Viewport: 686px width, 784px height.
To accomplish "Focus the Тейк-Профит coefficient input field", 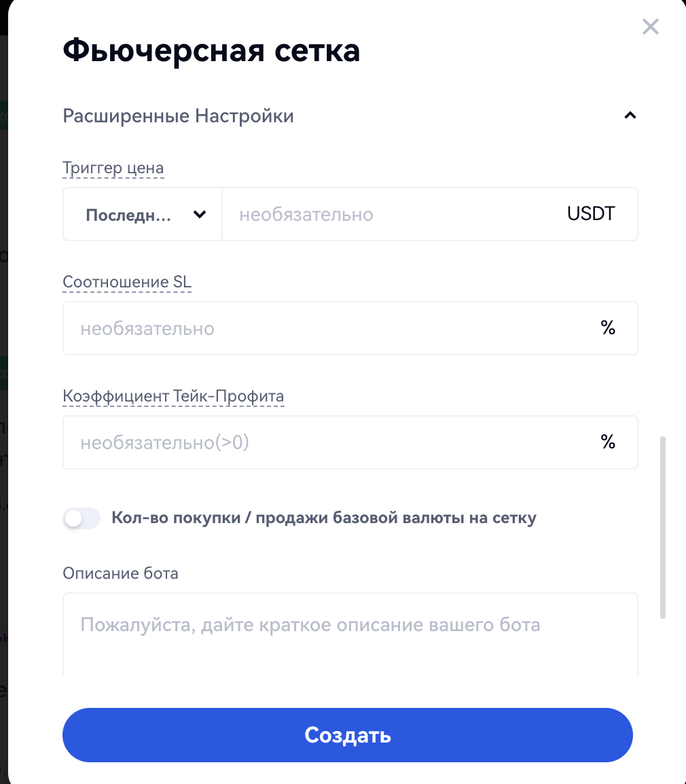I will pyautogui.click(x=326, y=443).
